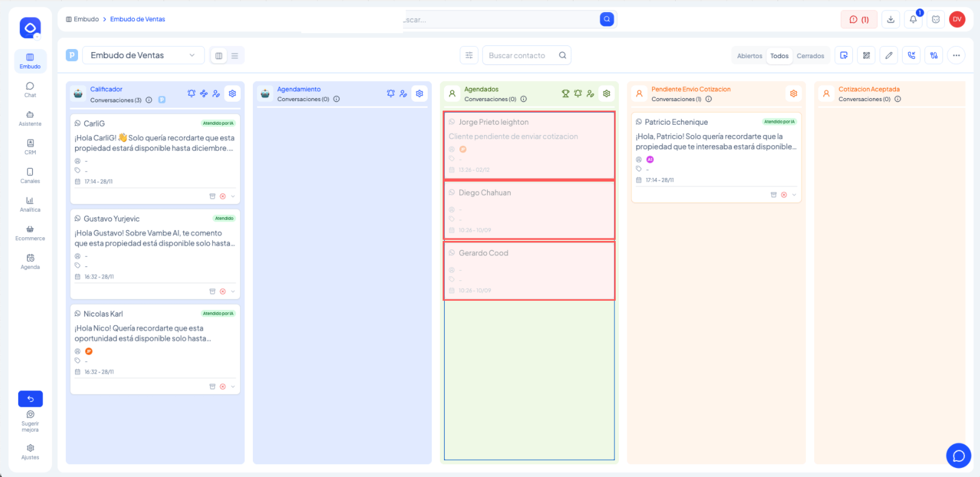Click the filter sliders icon beside Buscar contacto
The width and height of the screenshot is (980, 477).
(469, 56)
